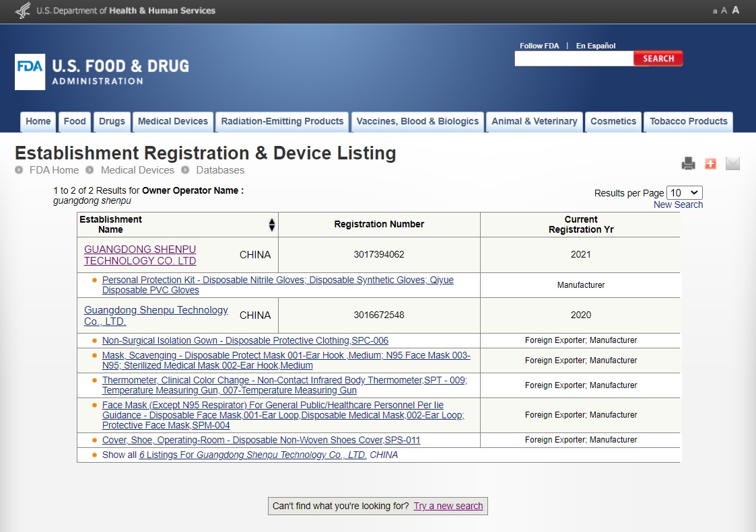Open Cover, Shoe, Operating-Room listing
This screenshot has height=532, width=756.
(x=261, y=440)
